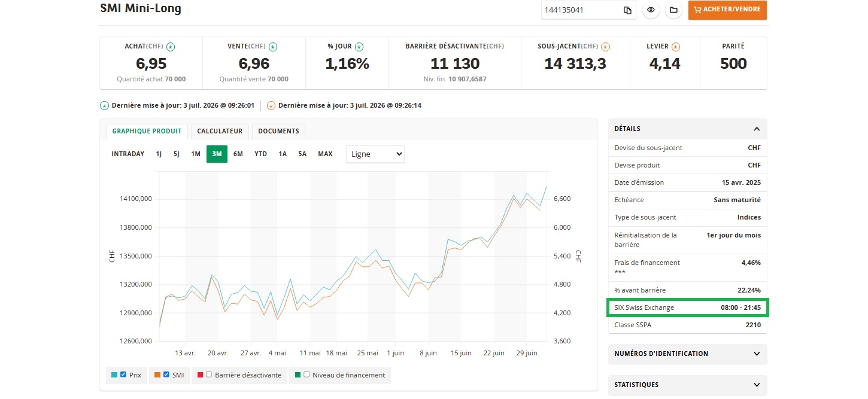This screenshot has width=868, height=399.
Task: Click orange star in 09:26:14 update line
Action: (271, 106)
